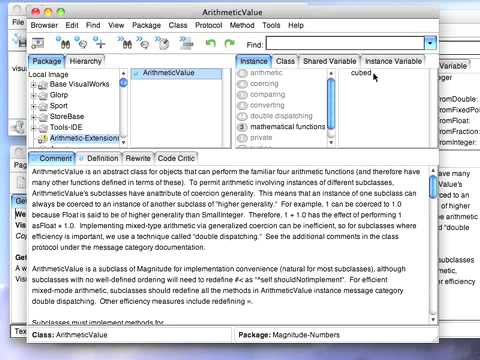Open the Browser menu
The height and width of the screenshot is (360, 480).
(44, 25)
